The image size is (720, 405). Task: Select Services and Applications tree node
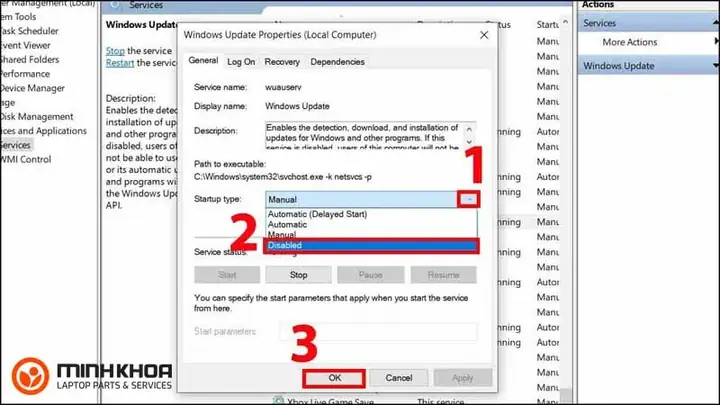(44, 131)
